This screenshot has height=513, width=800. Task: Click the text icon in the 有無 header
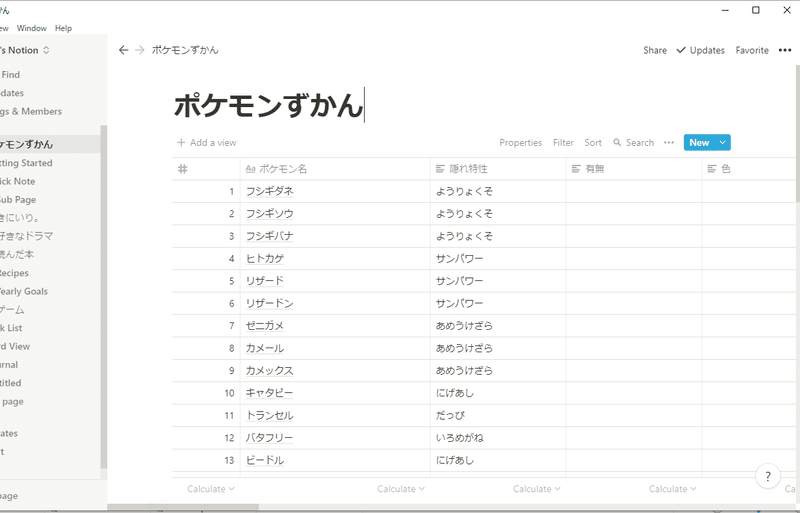click(576, 169)
